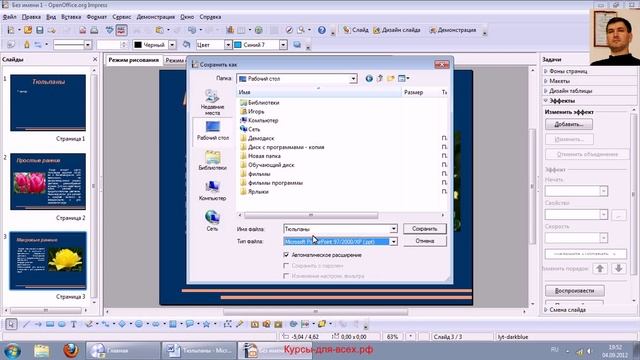
Task: Click the Отмена button
Action: pyautogui.click(x=424, y=241)
